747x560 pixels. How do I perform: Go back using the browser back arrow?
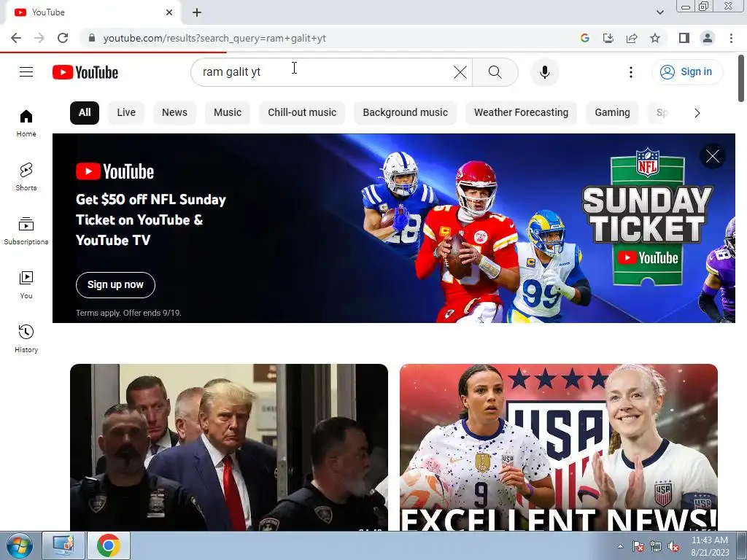(16, 38)
